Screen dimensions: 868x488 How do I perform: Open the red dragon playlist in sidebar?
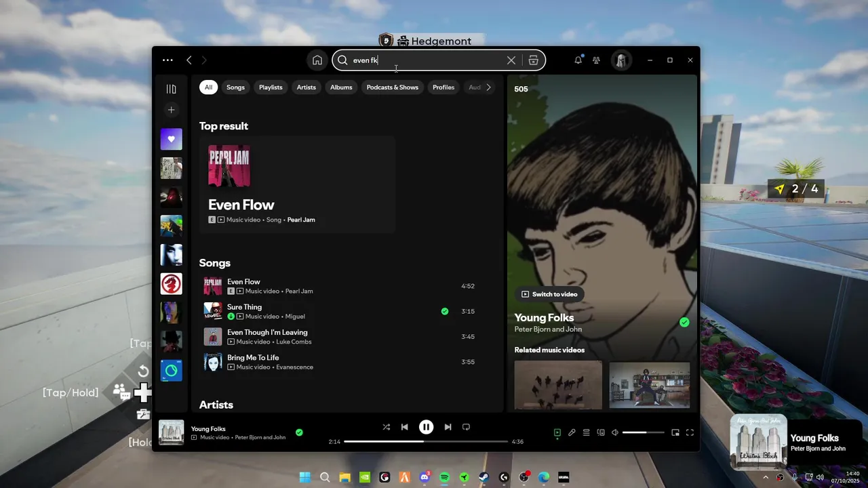point(171,283)
